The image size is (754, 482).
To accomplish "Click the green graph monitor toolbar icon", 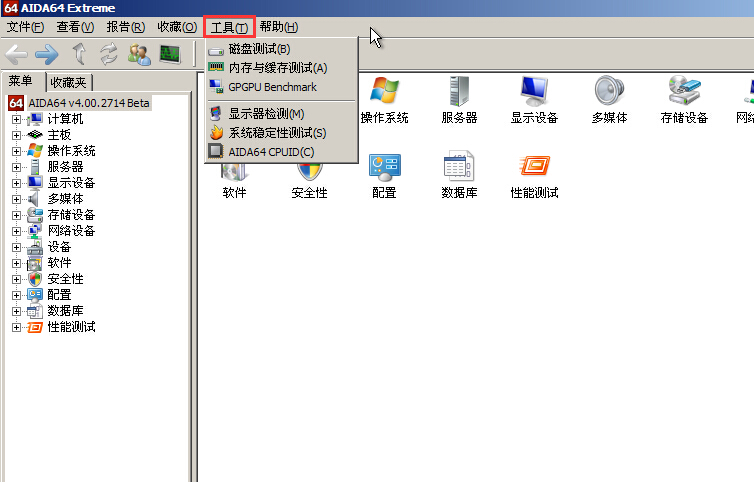I will click(x=170, y=54).
